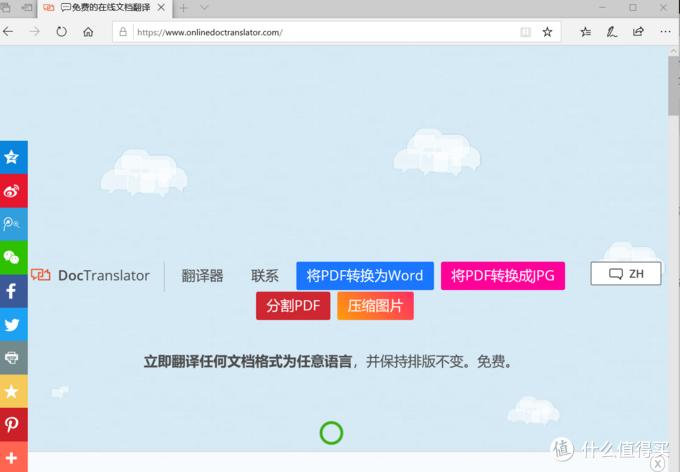The width and height of the screenshot is (680, 472).
Task: Click 压缩图片 orange button
Action: [x=375, y=306]
